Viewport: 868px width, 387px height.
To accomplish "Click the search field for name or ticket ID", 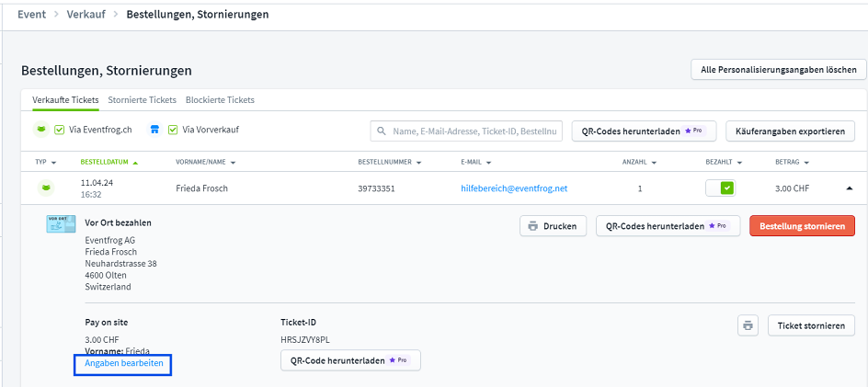I will click(474, 131).
